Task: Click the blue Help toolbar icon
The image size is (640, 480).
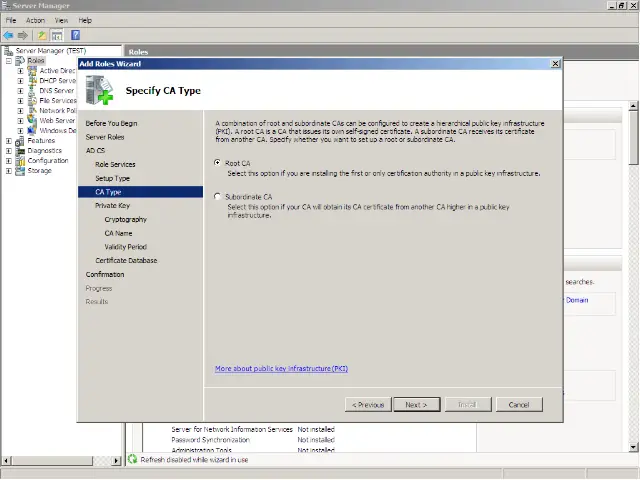Action: point(75,35)
